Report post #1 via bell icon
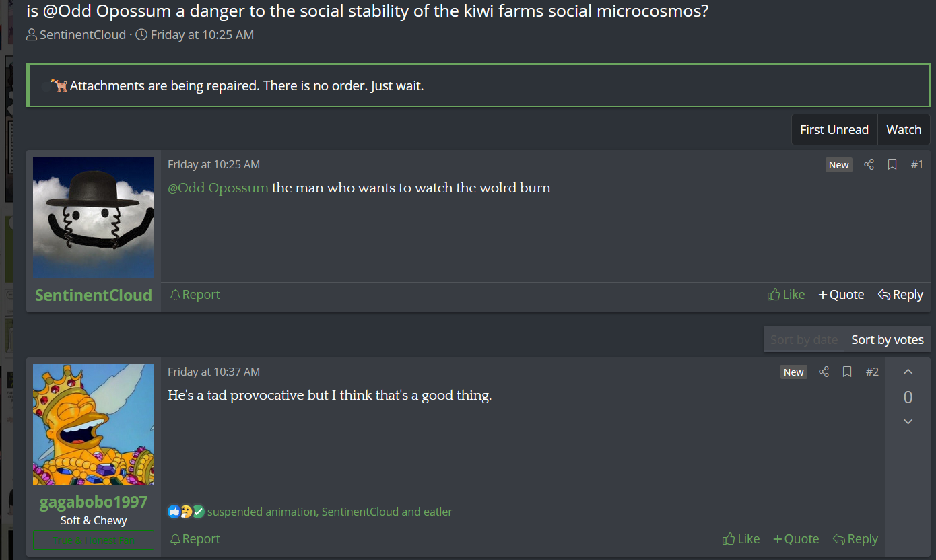This screenshot has width=936, height=560. point(195,295)
